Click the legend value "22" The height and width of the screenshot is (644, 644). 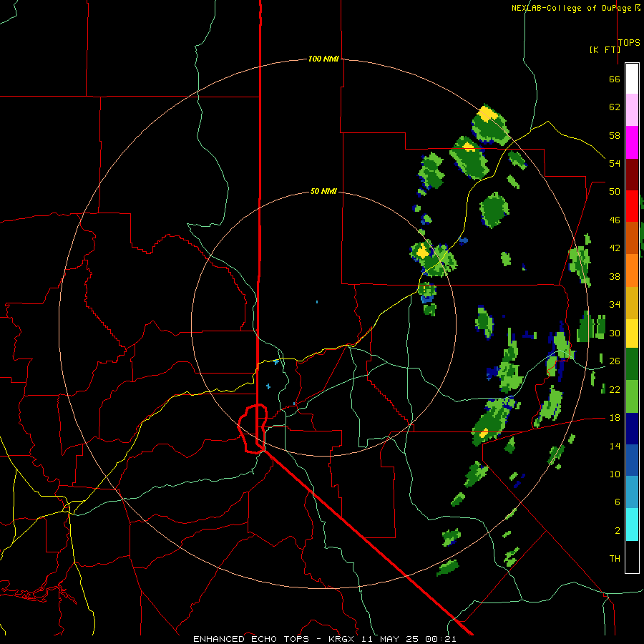615,389
